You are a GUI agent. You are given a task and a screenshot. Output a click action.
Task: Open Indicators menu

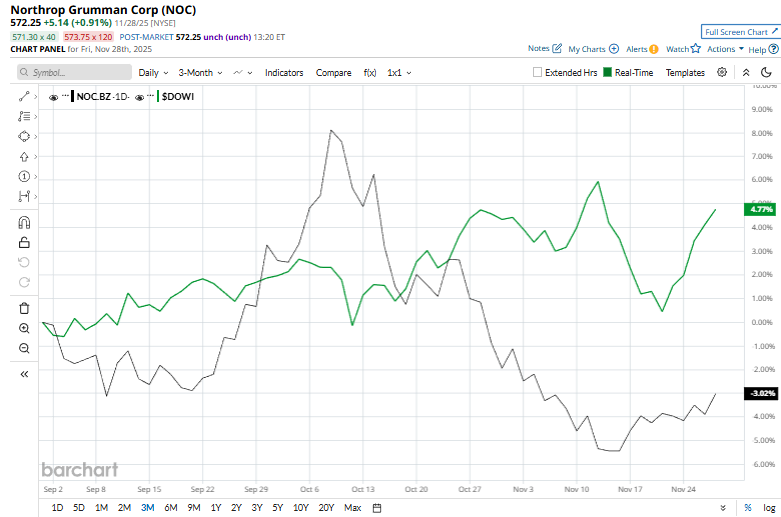click(284, 73)
